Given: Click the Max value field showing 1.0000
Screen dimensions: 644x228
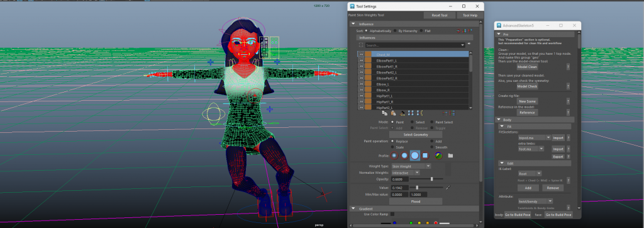Looking at the screenshot, I should coord(418,194).
